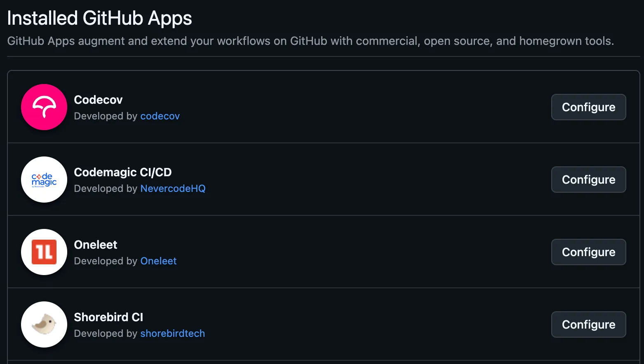This screenshot has height=364, width=644.
Task: Visit the shorebirdtech developer link
Action: click(172, 334)
